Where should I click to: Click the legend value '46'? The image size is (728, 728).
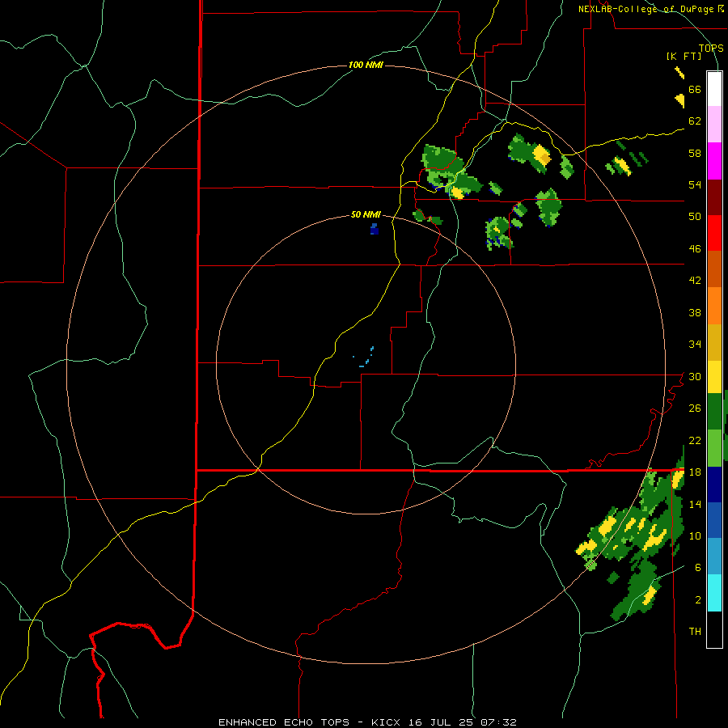695,249
